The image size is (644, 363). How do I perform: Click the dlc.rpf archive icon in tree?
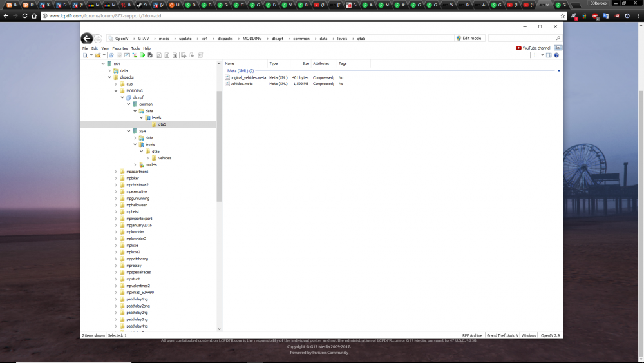point(129,97)
